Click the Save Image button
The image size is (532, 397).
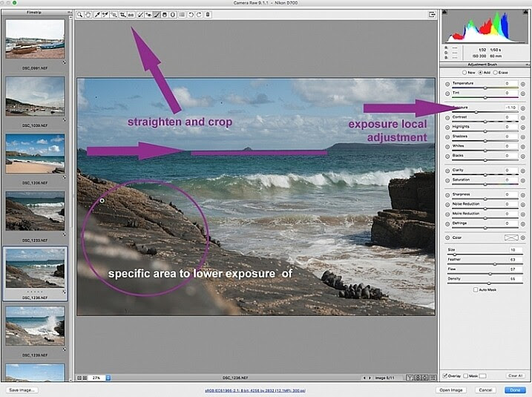point(22,390)
